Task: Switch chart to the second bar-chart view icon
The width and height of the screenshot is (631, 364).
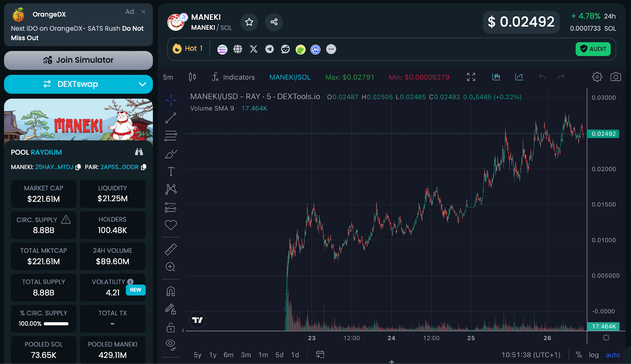Action: (x=519, y=77)
